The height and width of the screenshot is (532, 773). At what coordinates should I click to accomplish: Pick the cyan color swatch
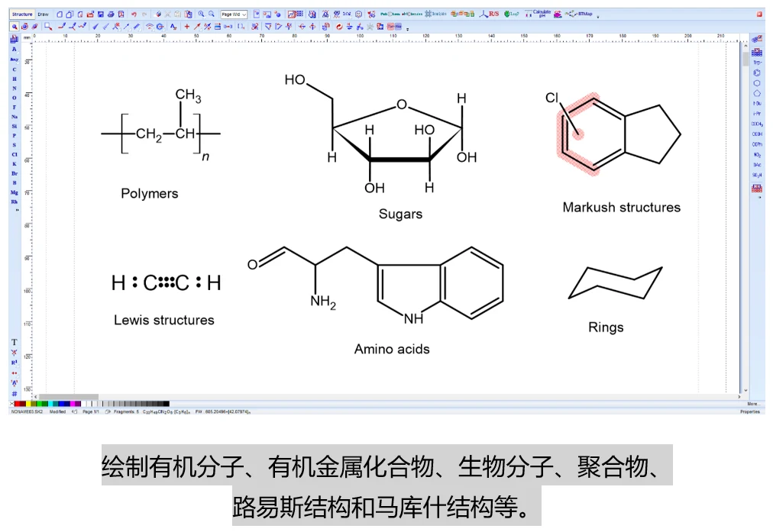51,404
